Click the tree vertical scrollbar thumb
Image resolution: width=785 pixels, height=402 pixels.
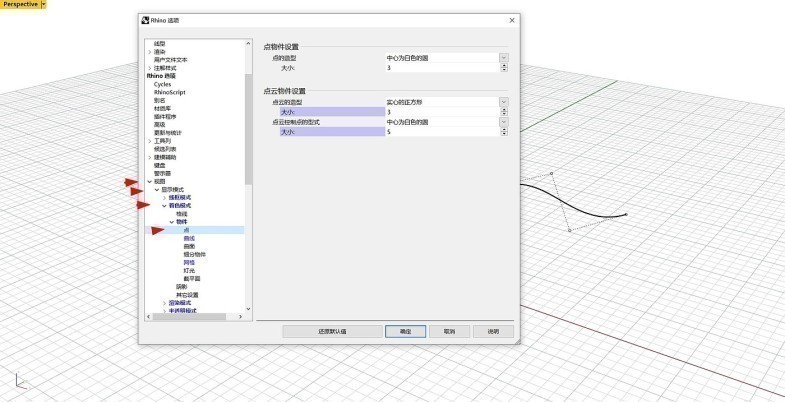[x=248, y=129]
